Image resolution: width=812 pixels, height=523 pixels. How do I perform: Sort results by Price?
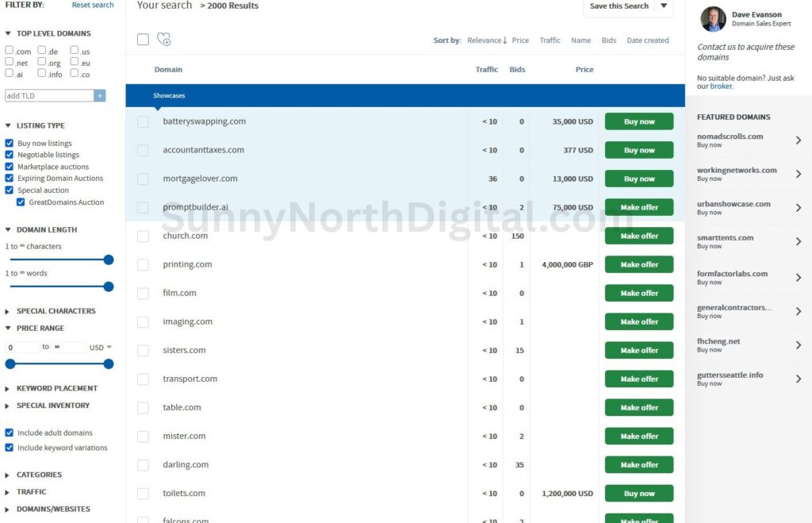tap(520, 40)
